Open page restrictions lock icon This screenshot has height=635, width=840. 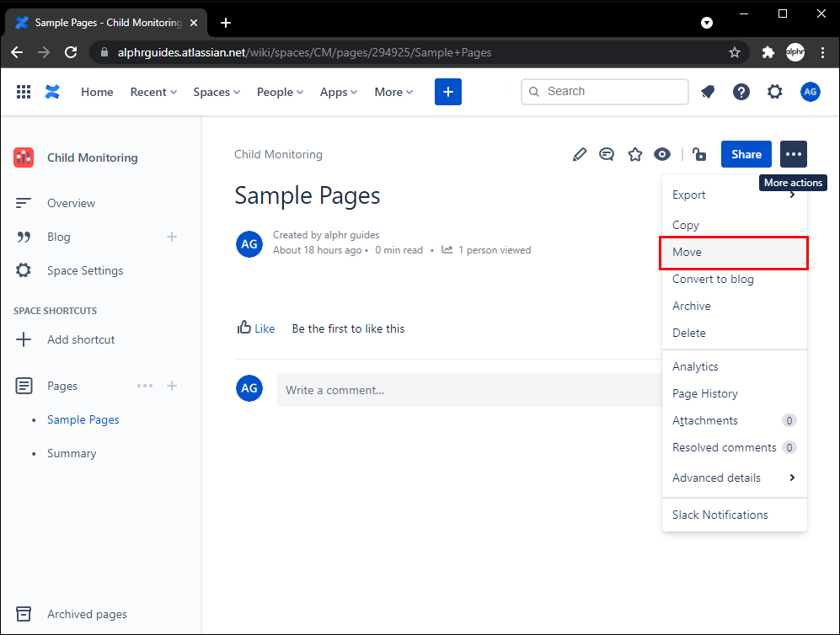(698, 154)
